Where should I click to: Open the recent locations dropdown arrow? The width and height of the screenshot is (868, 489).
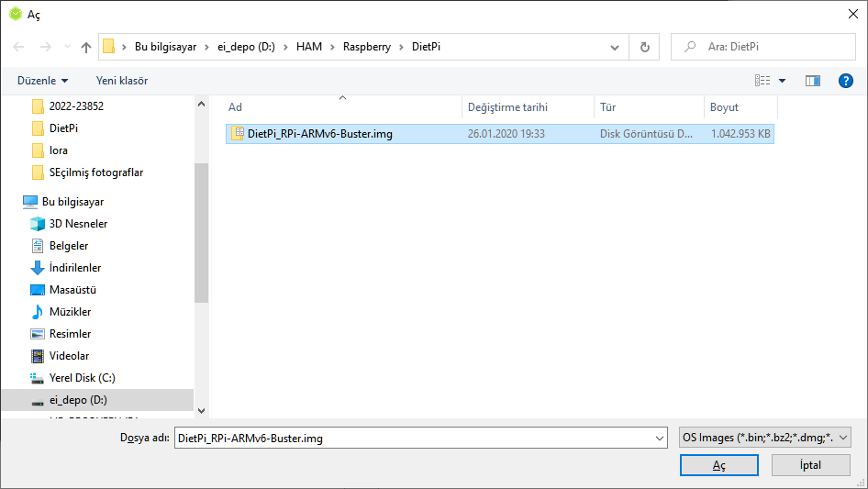(x=67, y=47)
